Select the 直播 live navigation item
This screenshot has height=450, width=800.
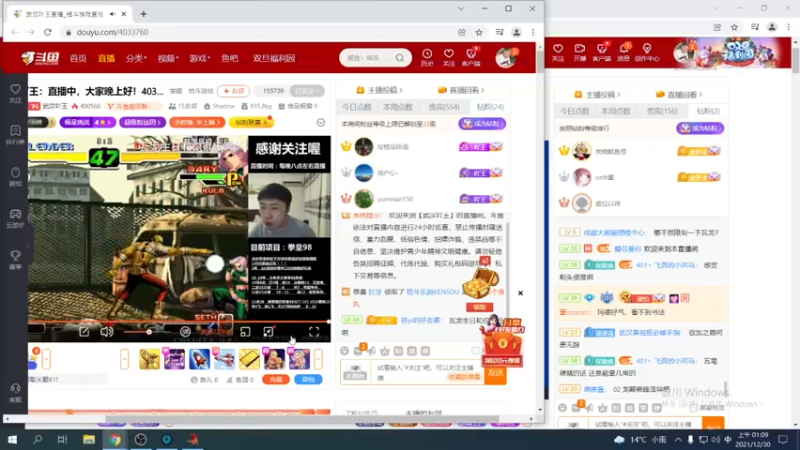106,58
